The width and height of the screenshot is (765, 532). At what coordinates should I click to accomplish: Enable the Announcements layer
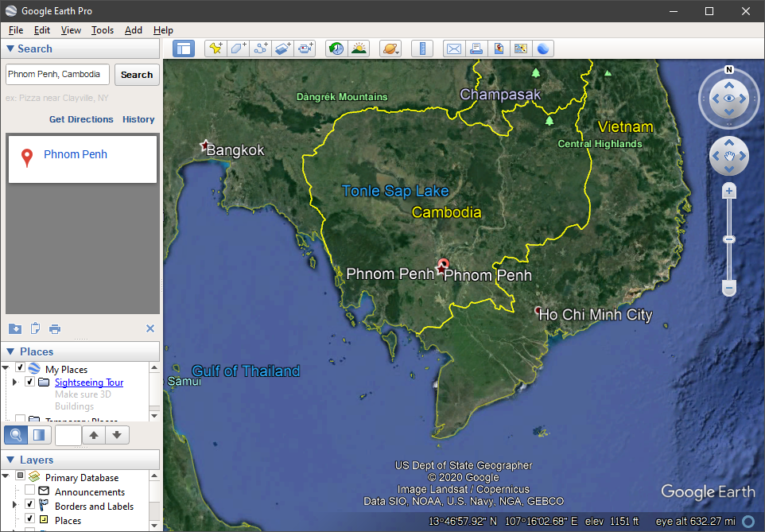click(x=29, y=490)
